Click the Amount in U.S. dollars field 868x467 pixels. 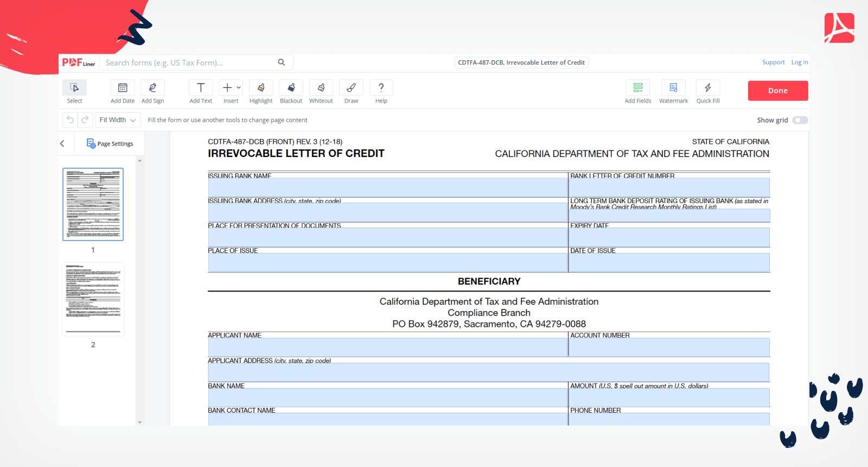(x=669, y=397)
